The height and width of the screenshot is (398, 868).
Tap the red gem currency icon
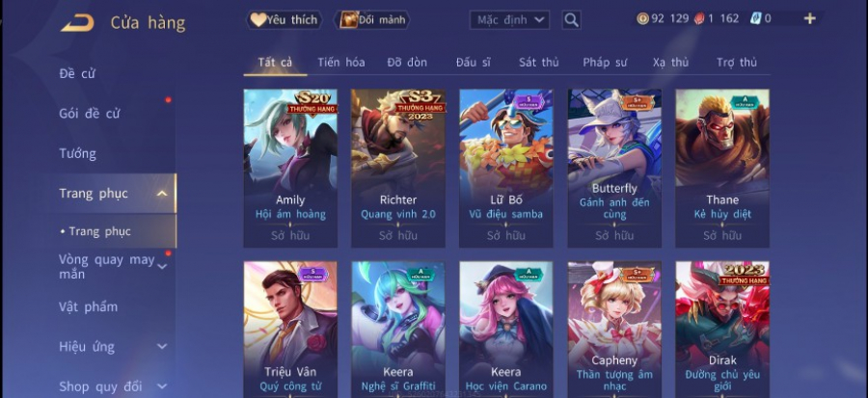click(x=699, y=19)
